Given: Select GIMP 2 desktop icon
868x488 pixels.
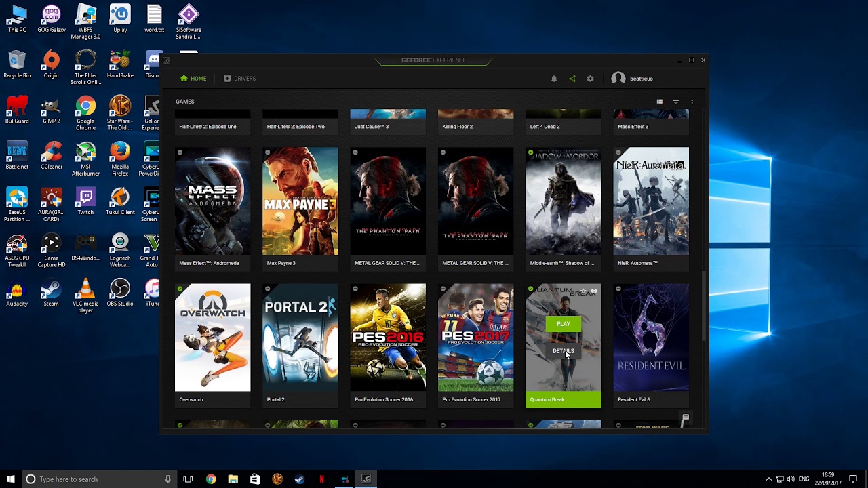Looking at the screenshot, I should click(51, 110).
